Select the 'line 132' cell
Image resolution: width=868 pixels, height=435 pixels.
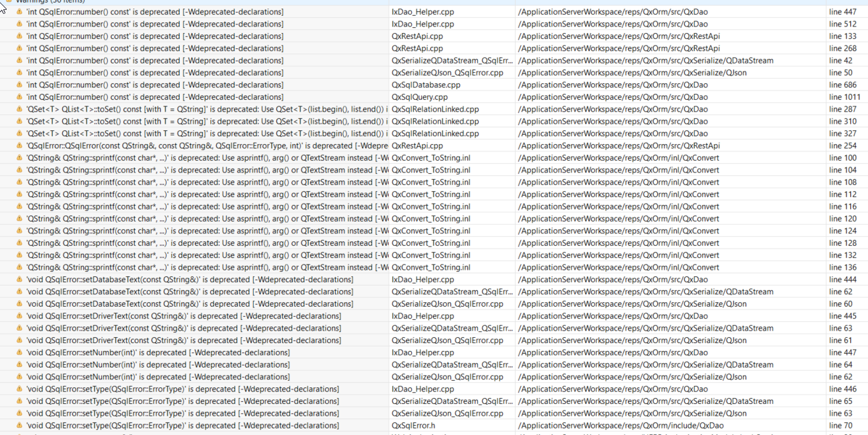[842, 255]
